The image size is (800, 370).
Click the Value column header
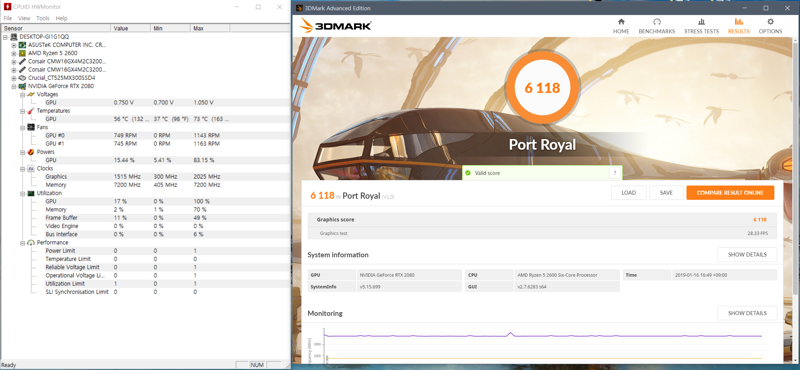(131, 28)
